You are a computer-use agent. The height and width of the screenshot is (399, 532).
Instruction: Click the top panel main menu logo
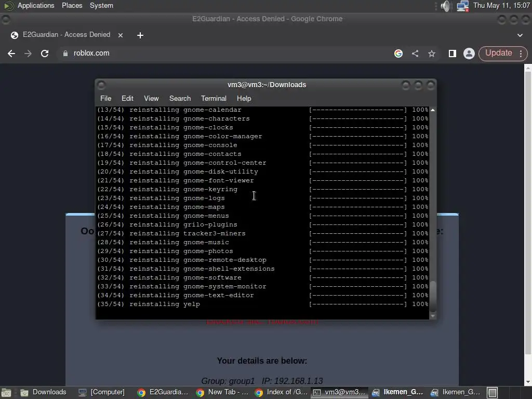pyautogui.click(x=8, y=6)
